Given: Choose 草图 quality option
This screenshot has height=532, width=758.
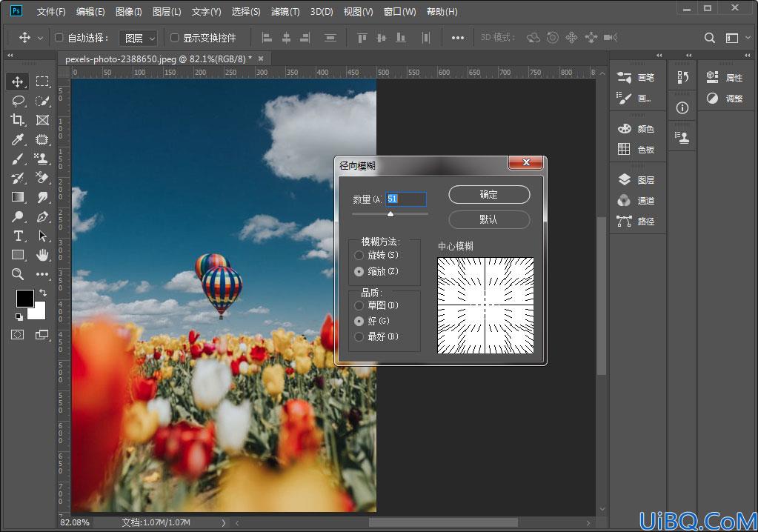Looking at the screenshot, I should 359,305.
